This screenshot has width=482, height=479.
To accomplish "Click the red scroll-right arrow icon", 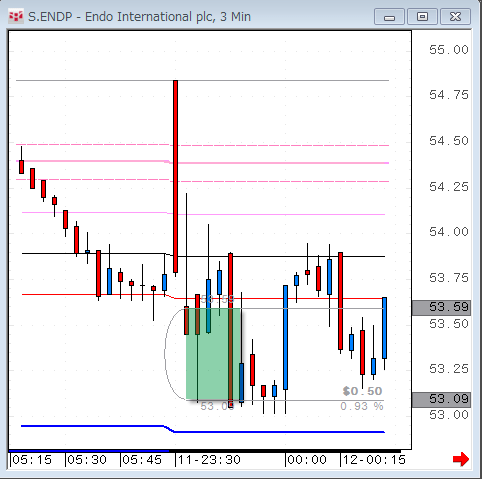I will pos(461,459).
